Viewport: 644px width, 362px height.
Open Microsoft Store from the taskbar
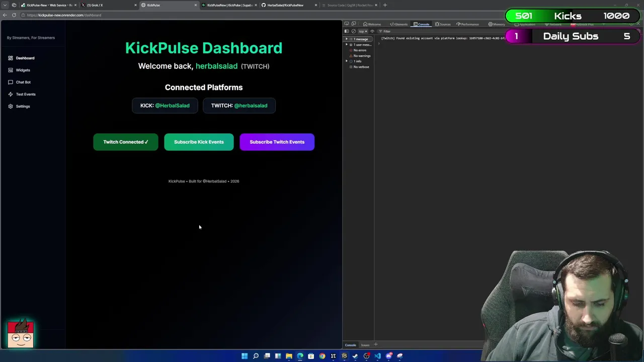pyautogui.click(x=311, y=356)
